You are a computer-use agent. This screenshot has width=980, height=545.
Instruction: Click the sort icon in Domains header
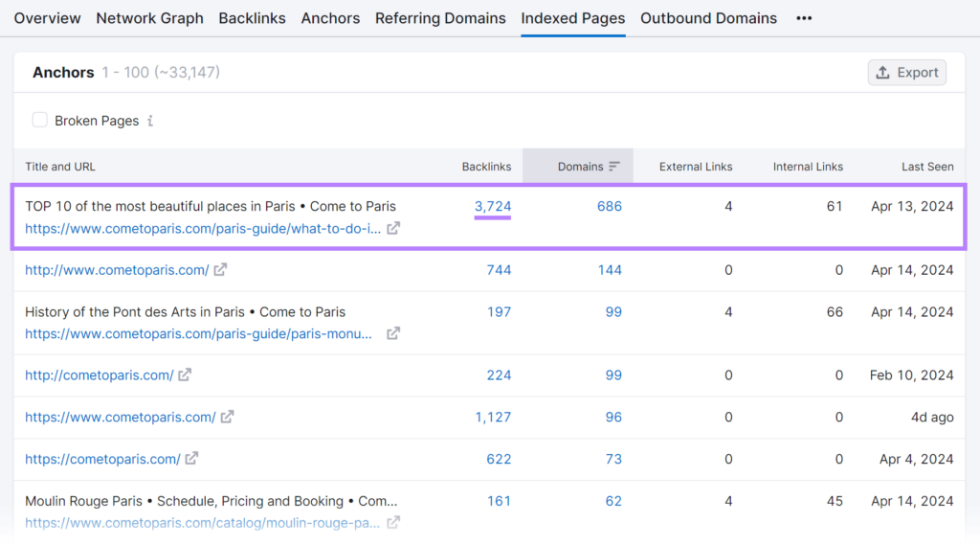614,166
